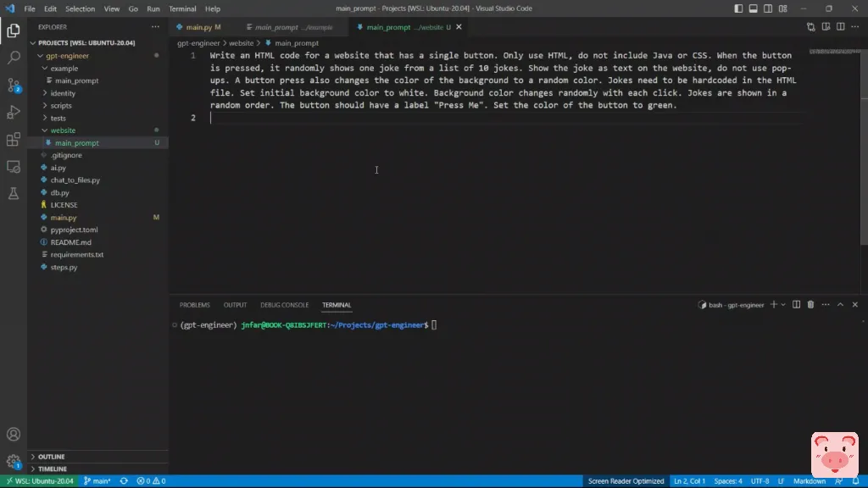Close the main_prompt website tab
The width and height of the screenshot is (868, 488).
pyautogui.click(x=459, y=27)
